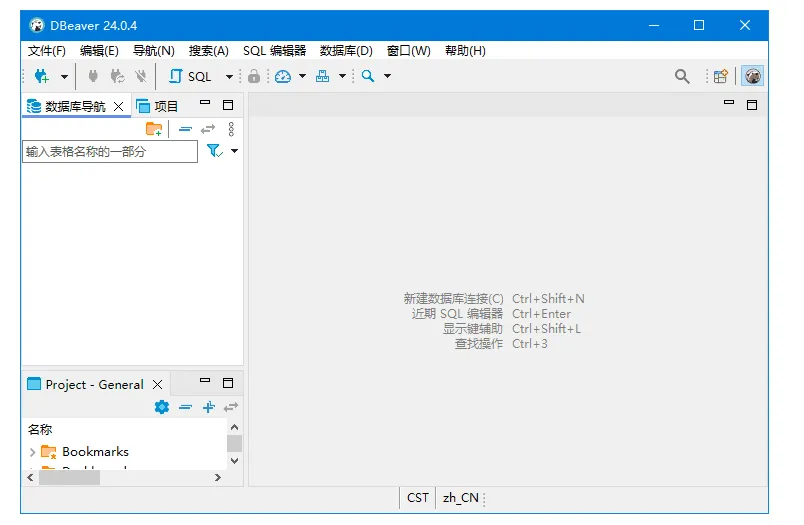Screen dimensions: 804x525
Task: Open the 搜索(A) menu
Action: (x=208, y=51)
